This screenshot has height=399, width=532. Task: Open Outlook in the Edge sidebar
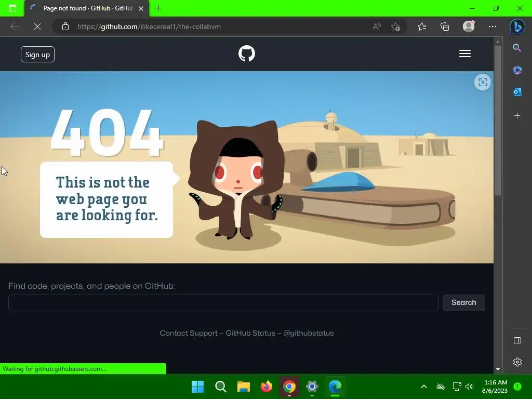point(517,91)
